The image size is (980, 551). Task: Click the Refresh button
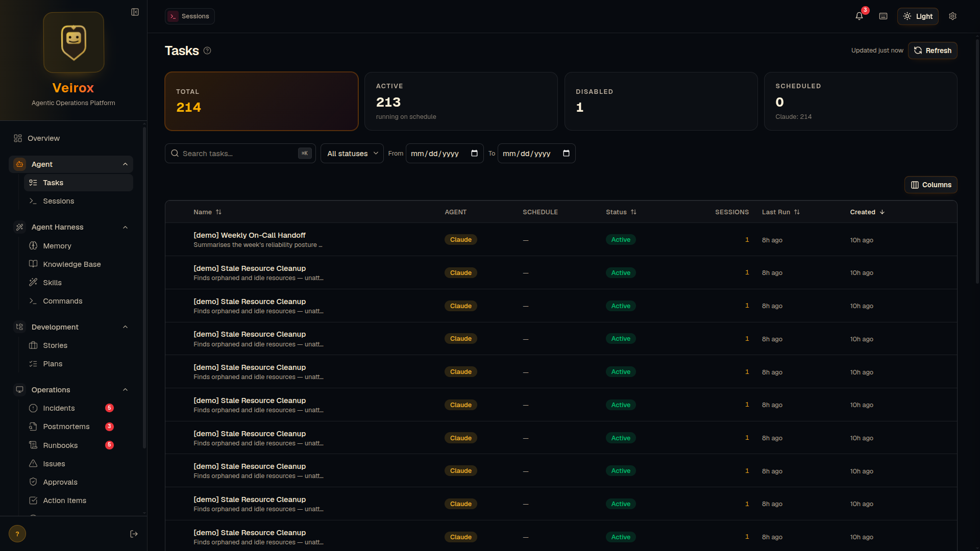(x=933, y=51)
